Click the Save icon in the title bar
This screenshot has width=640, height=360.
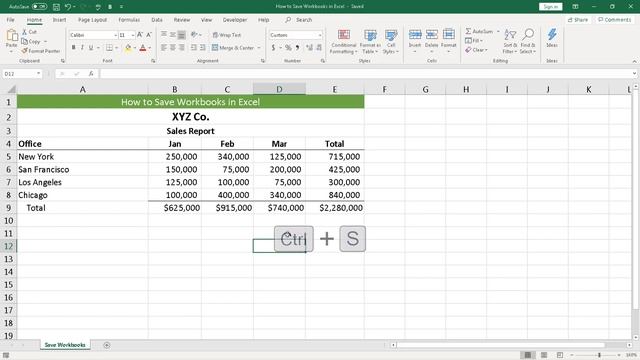(56, 7)
